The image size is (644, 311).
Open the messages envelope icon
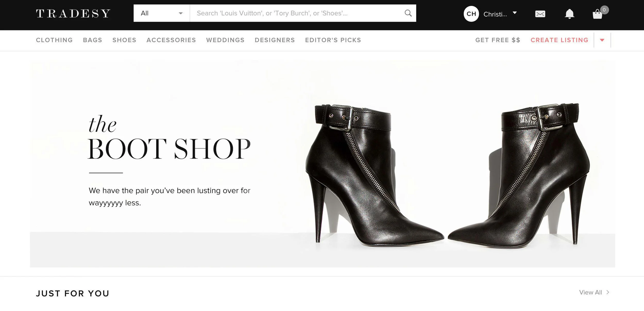coord(540,14)
